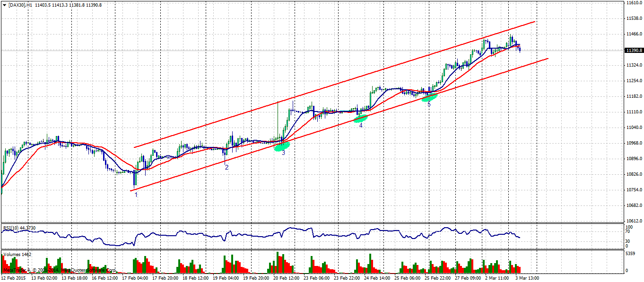Click the 11466.0 price axis label
Viewport: 644px width, 282px height.
[x=634, y=34]
